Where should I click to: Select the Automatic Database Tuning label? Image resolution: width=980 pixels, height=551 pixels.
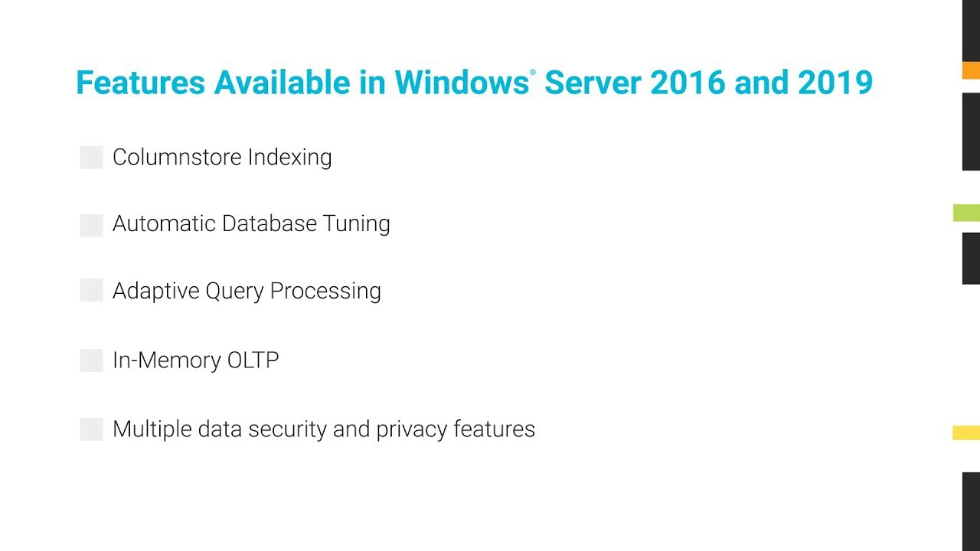(251, 224)
